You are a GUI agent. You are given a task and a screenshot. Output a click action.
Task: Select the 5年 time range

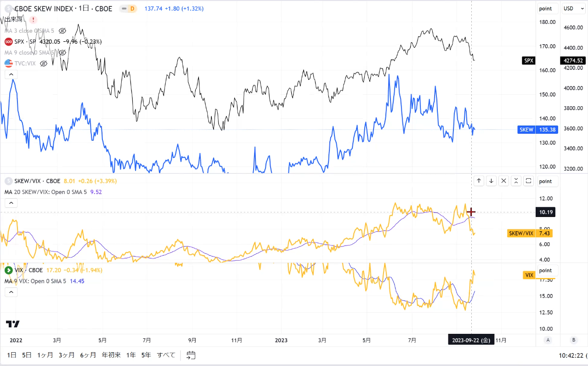tap(146, 355)
